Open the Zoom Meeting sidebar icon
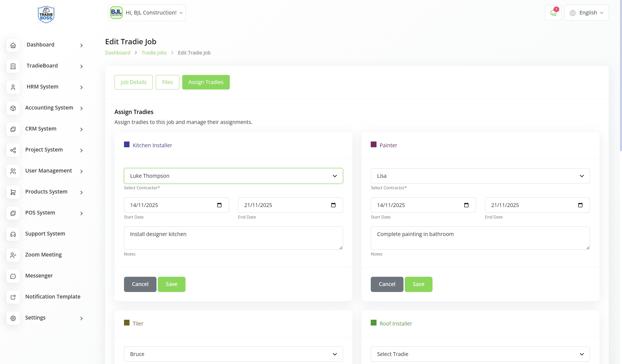Screen dimensions: 622x364 point(13,255)
